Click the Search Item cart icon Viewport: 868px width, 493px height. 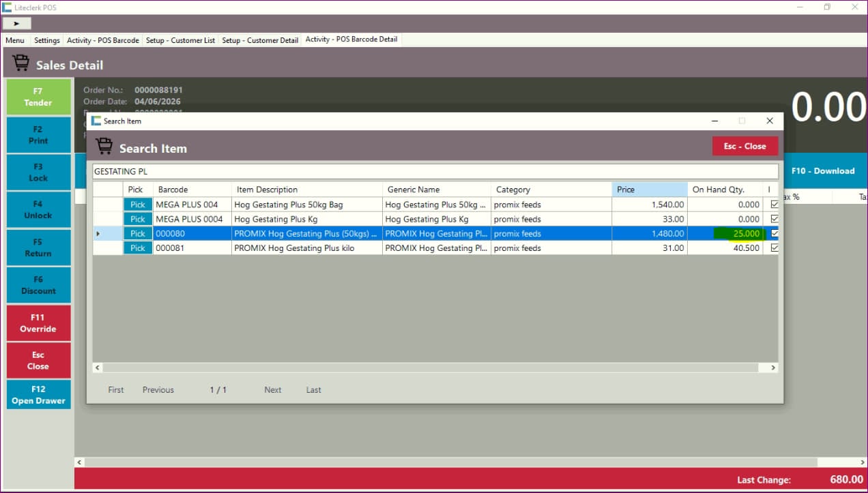pos(104,147)
